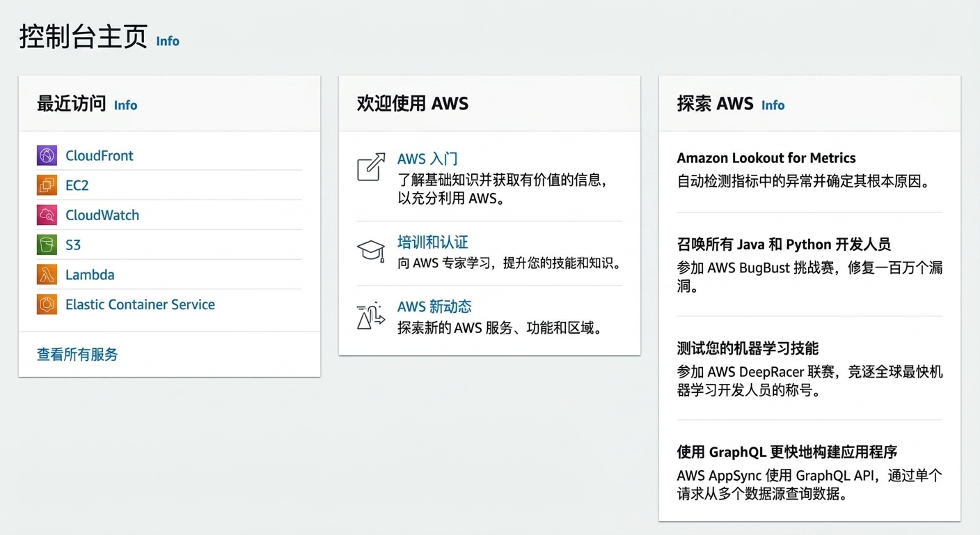Click the 欢迎使用 AWS panel title

tap(413, 104)
